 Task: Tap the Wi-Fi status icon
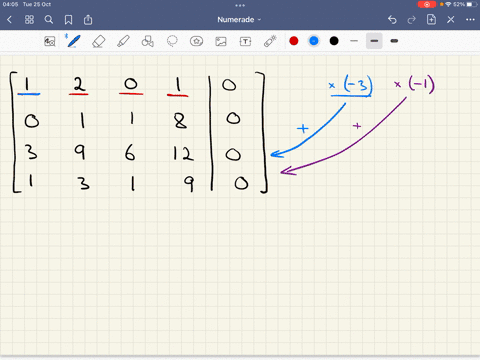(x=448, y=4)
